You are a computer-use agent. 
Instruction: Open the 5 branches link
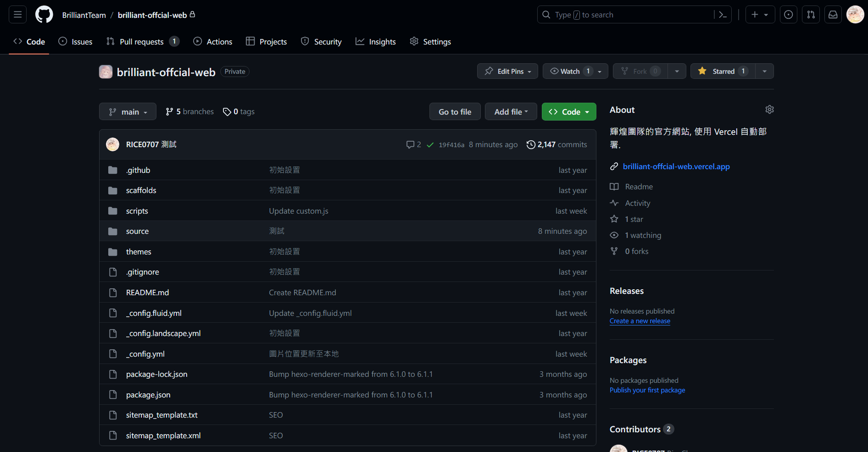190,112
